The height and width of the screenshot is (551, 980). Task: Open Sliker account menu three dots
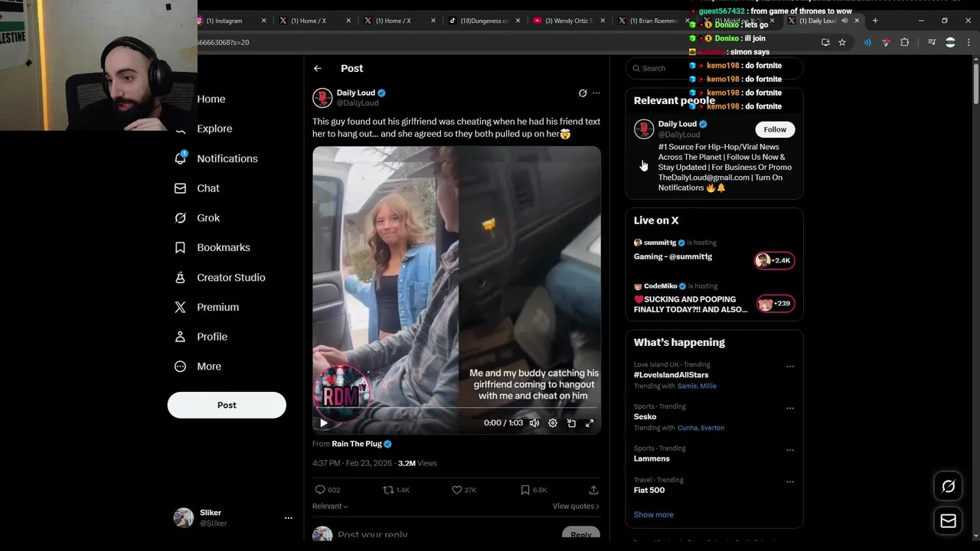(x=289, y=518)
